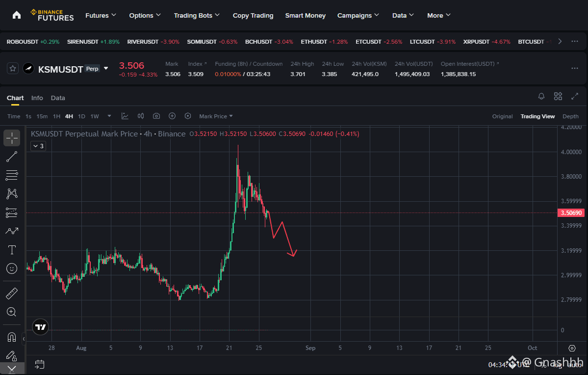Select the brush path tool
This screenshot has height=375, width=588.
coord(12,231)
